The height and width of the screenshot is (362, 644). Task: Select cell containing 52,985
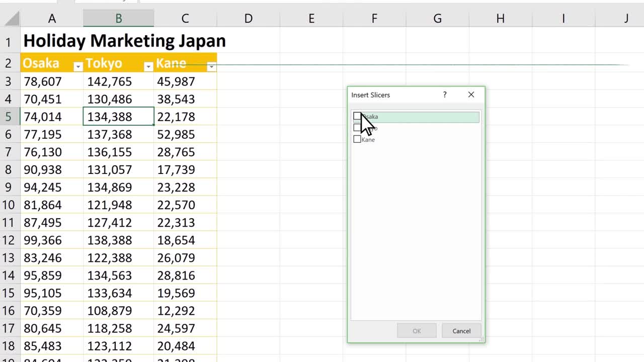(185, 134)
